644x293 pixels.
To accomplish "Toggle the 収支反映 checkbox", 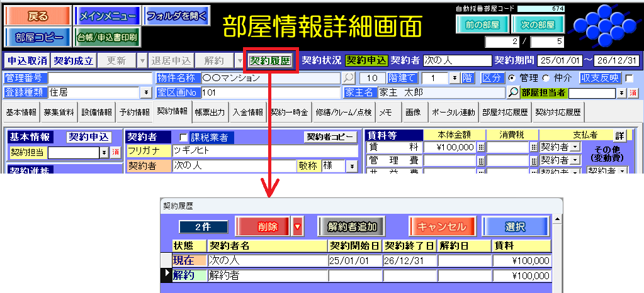I will coord(629,78).
